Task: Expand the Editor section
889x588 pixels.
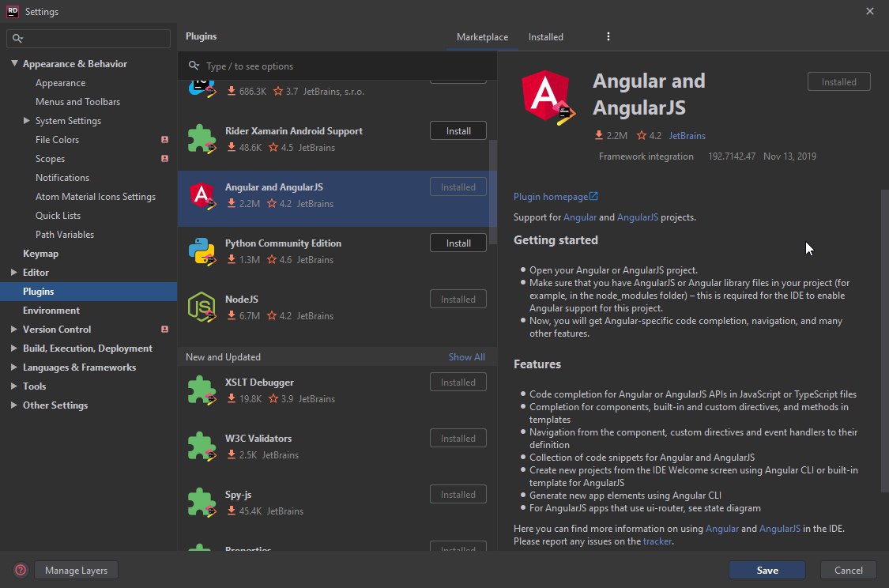Action: [x=14, y=273]
